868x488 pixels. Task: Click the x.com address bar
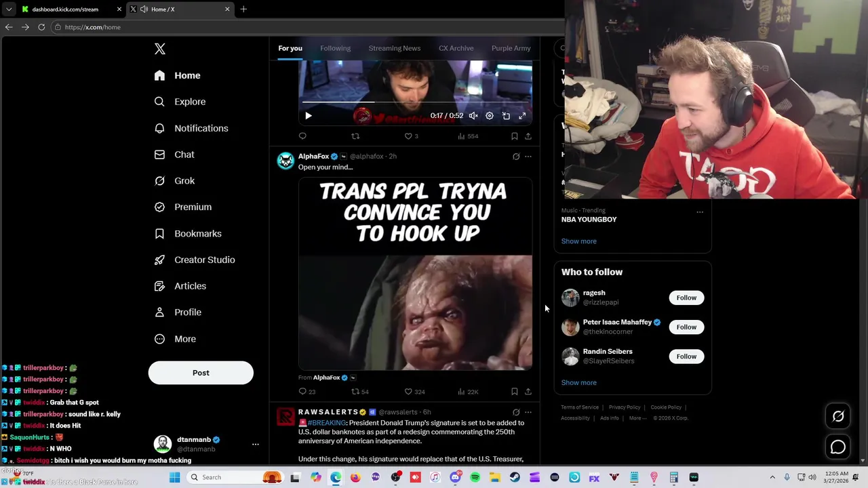(305, 27)
